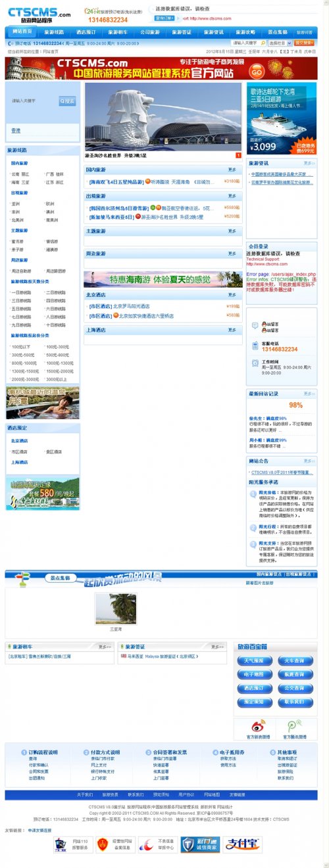329x868 pixels.
Task: Click the left sidebar search button
Action: (68, 101)
